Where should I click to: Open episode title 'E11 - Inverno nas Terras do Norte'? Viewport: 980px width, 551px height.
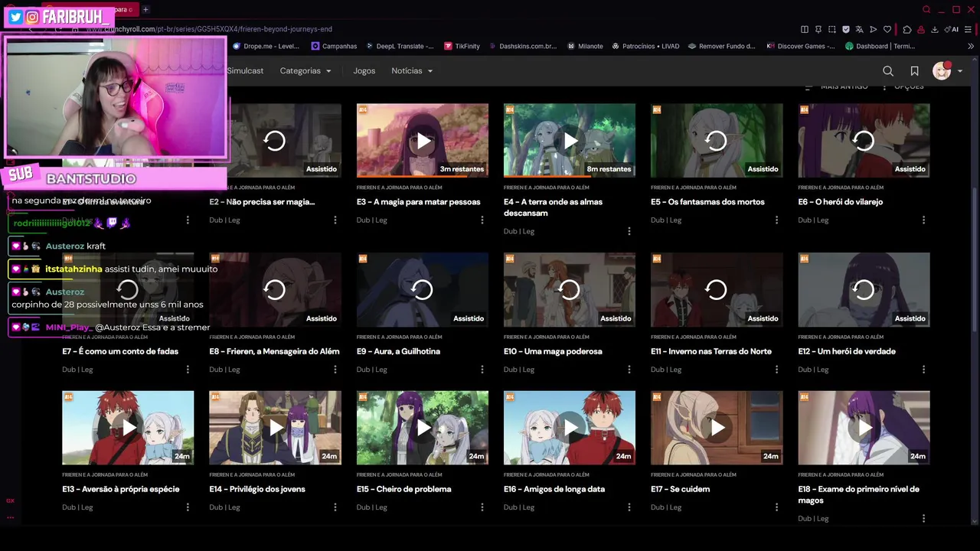711,351
